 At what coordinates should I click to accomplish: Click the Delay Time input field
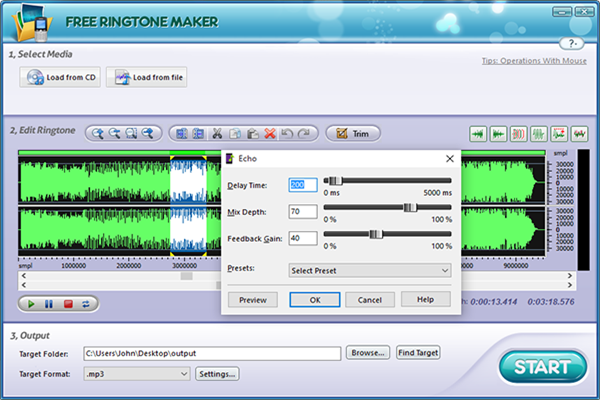pos(302,184)
